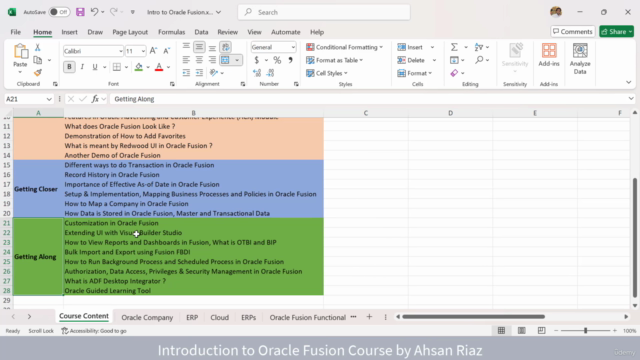Click the green Share button
The height and width of the screenshot is (360, 640).
[616, 31]
